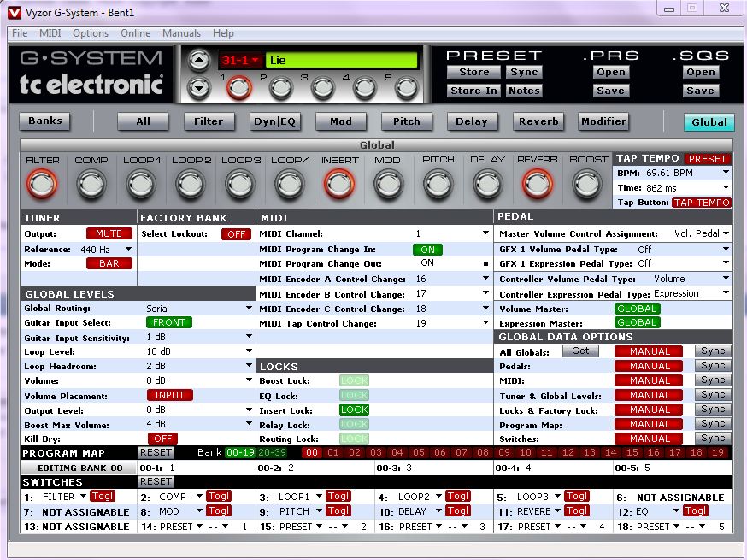
Task: Toggle Select Lockout OFF
Action: (x=236, y=234)
